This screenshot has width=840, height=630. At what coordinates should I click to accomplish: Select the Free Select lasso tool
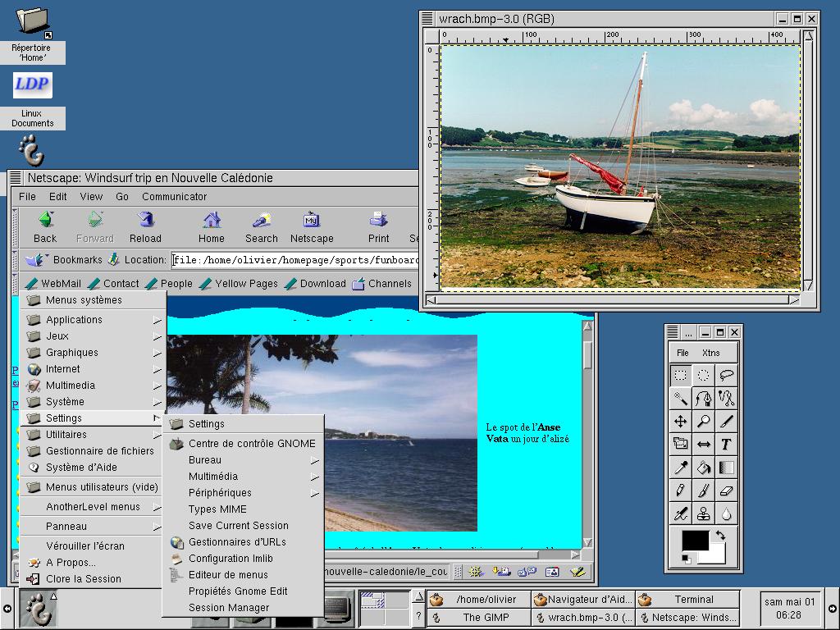click(727, 375)
